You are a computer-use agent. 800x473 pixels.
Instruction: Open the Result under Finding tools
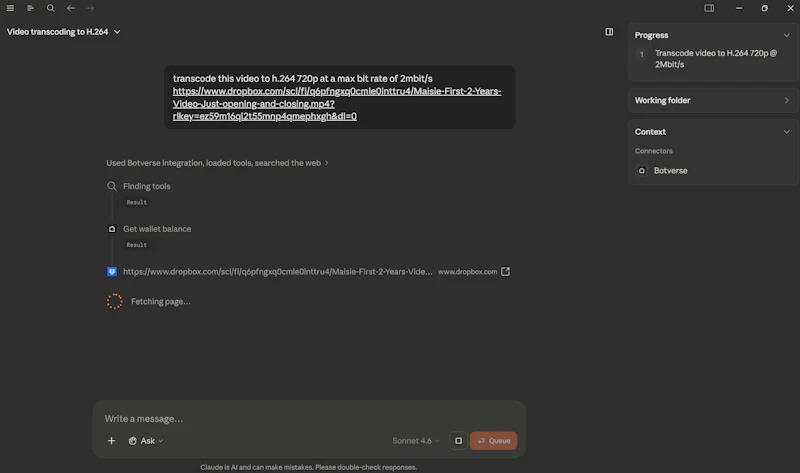tap(137, 203)
